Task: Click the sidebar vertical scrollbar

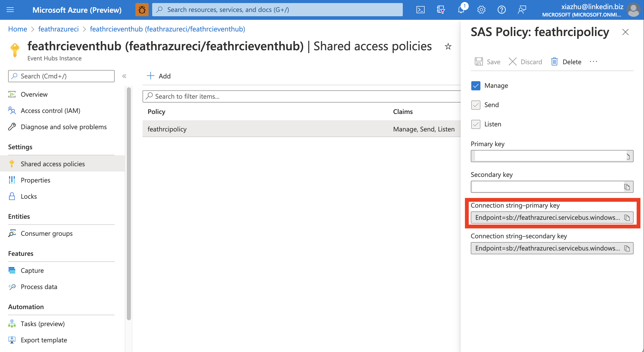Action: [x=129, y=204]
